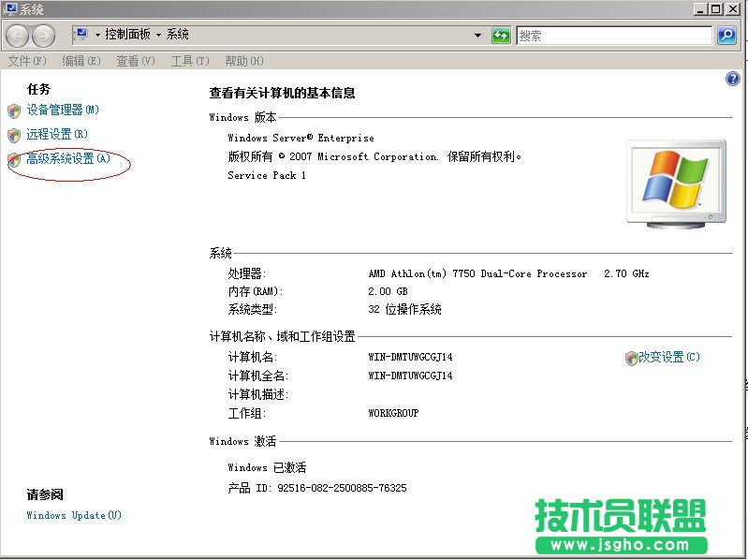This screenshot has height=560, width=748.
Task: Minimize the 系统 window
Action: tap(700, 8)
